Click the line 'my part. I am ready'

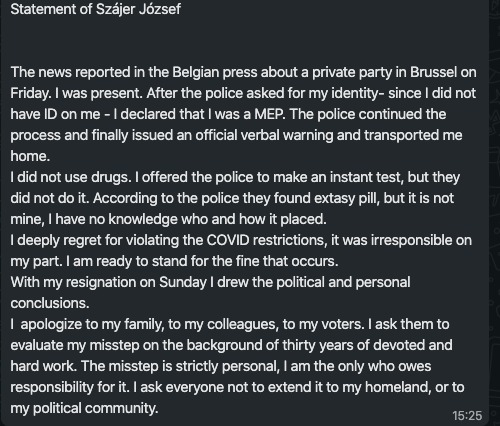(x=174, y=261)
